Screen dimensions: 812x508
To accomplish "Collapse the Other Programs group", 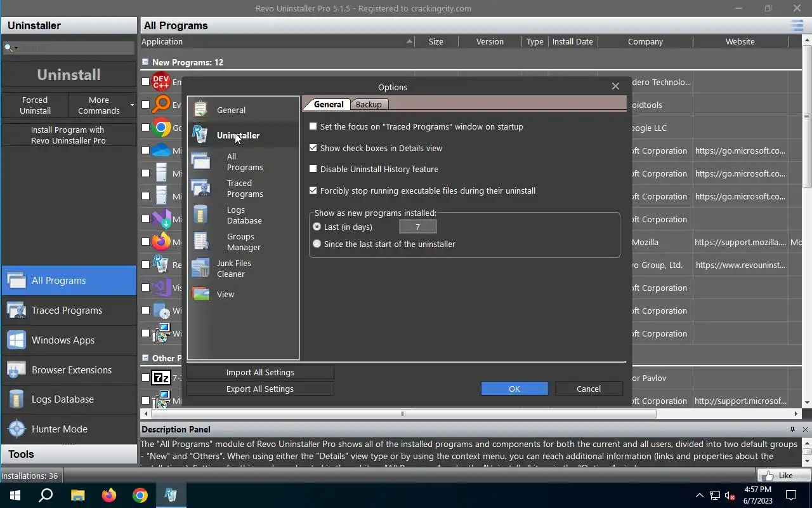I will coord(145,358).
